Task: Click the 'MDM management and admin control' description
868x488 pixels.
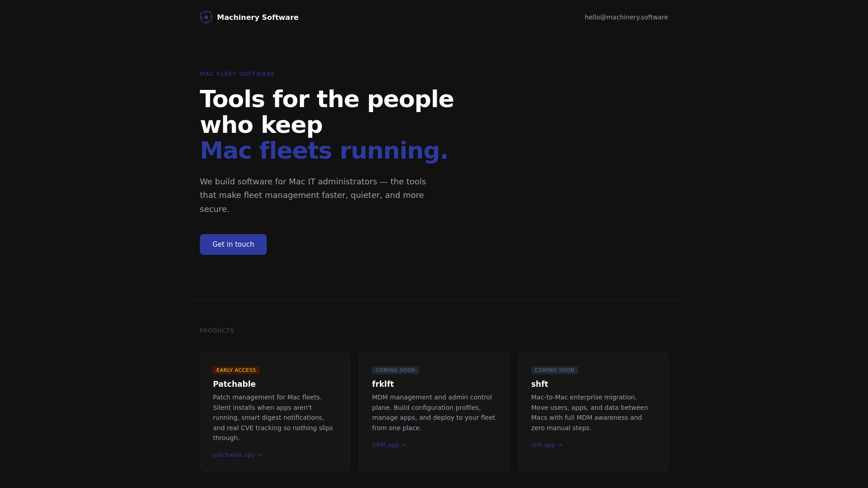Action: click(434, 413)
